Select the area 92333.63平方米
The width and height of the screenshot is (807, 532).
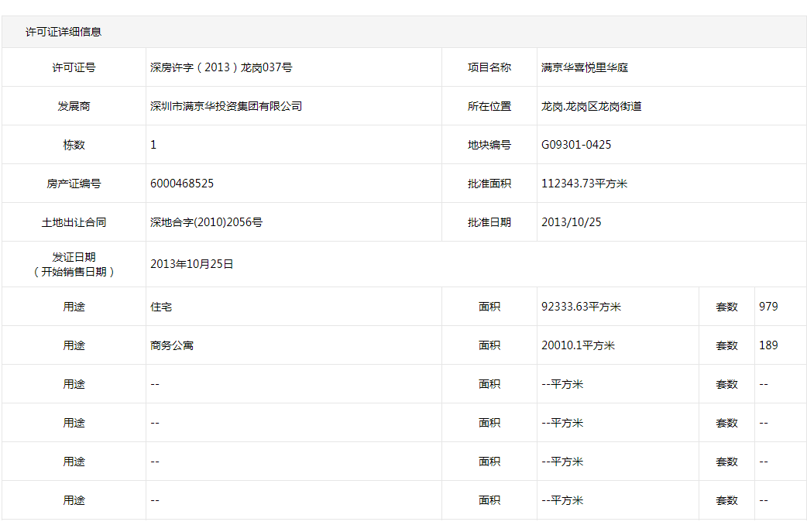(581, 307)
